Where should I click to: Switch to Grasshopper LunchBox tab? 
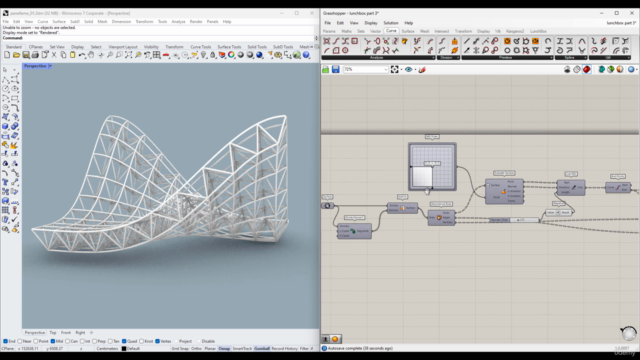(538, 31)
